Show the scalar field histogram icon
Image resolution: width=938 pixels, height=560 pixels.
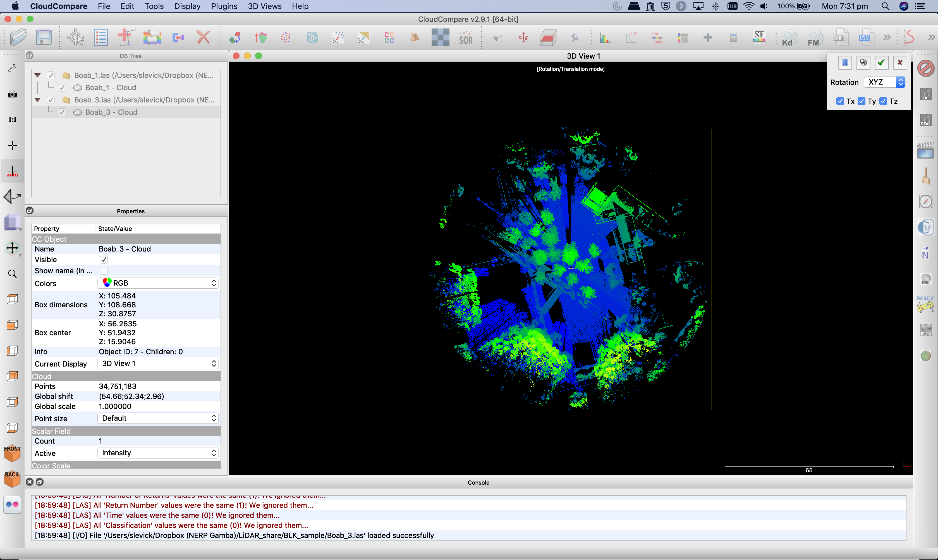point(605,37)
